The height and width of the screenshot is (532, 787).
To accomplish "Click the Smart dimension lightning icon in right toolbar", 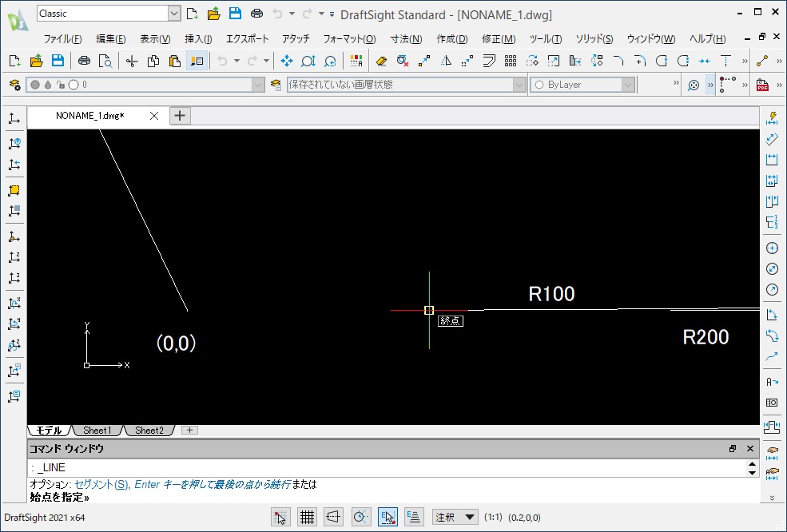I will point(772,118).
